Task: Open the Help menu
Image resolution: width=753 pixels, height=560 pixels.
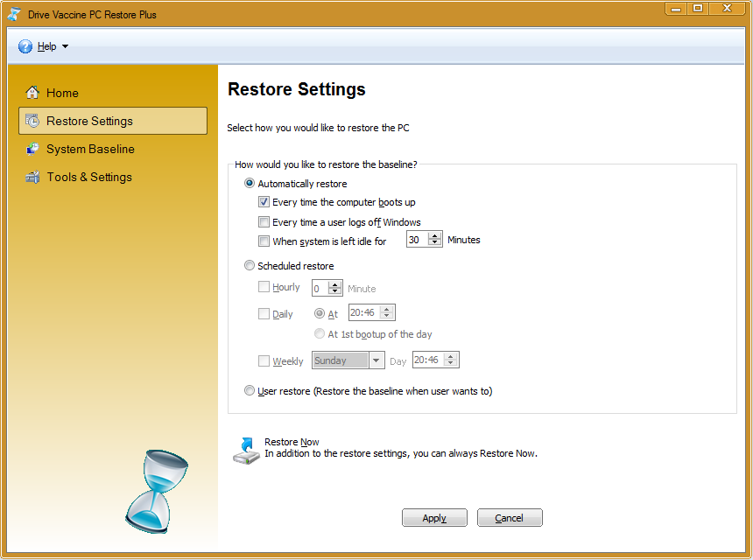Action: point(46,46)
